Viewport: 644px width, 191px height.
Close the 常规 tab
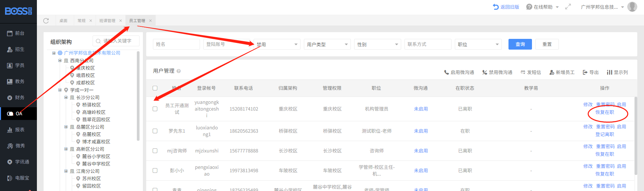click(91, 21)
